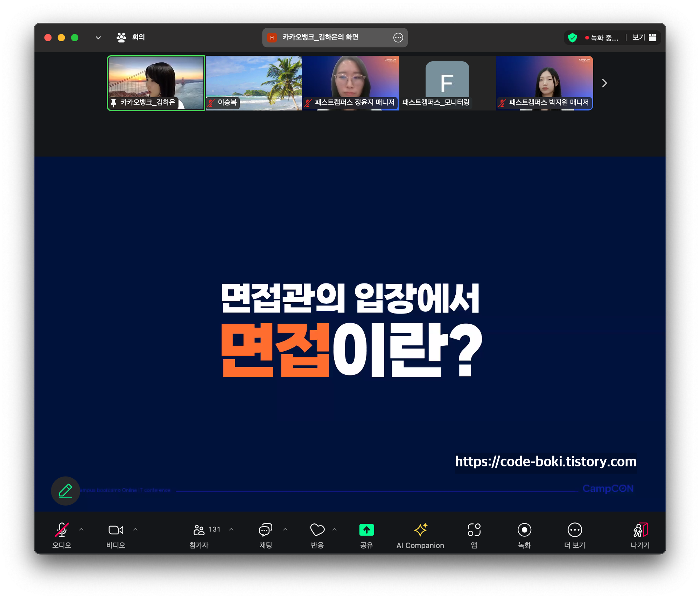Unmute the microphone audio button
Image resolution: width=700 pixels, height=599 pixels.
[x=62, y=530]
